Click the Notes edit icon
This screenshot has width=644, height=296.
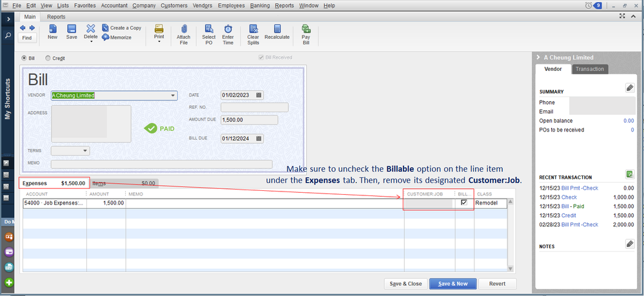[630, 244]
